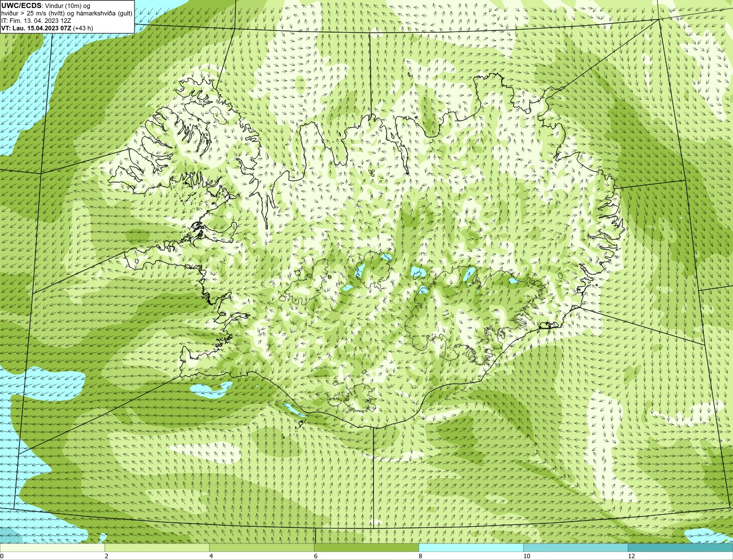Click the "IT: Fim. 13. 04. 2023 12Z" line
Viewport: 733px width, 560px height.
pos(36,21)
